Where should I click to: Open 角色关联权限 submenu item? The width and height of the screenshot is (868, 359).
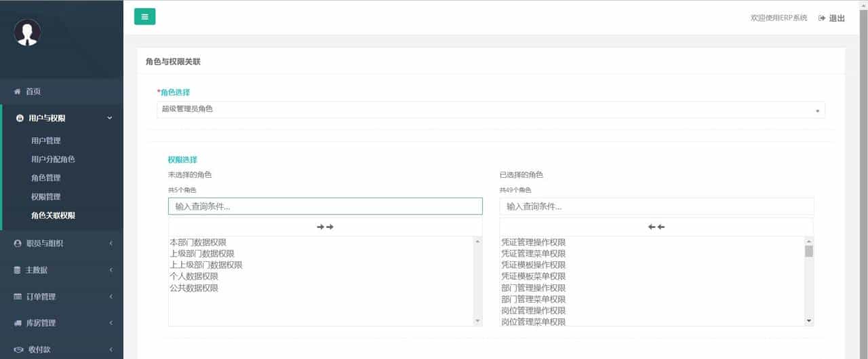[53, 215]
